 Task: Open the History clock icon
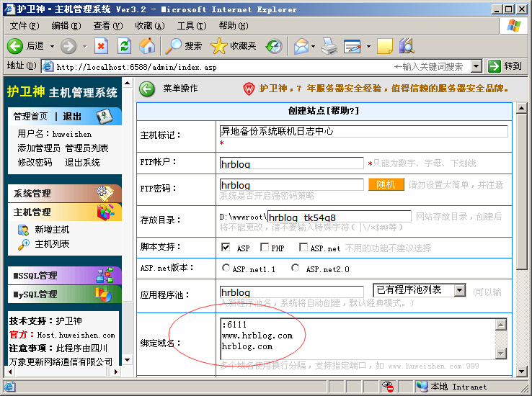click(274, 46)
